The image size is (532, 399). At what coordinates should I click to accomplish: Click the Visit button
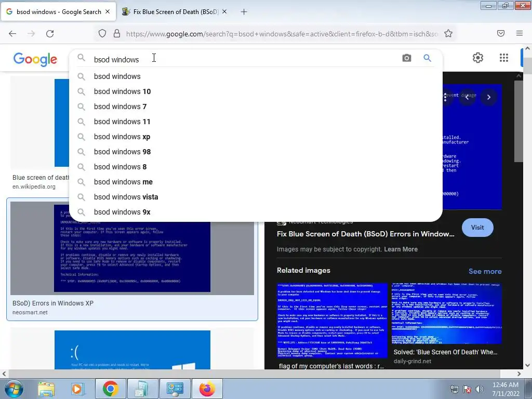coord(477,228)
